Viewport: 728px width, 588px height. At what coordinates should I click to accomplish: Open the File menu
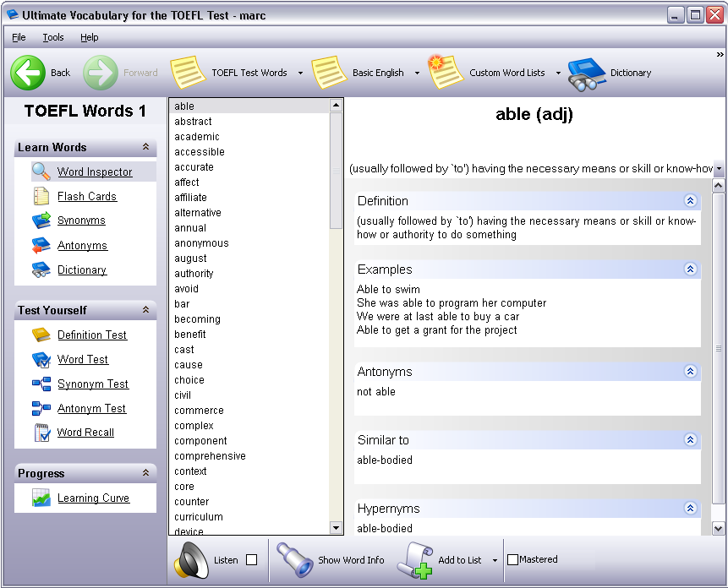tap(19, 37)
